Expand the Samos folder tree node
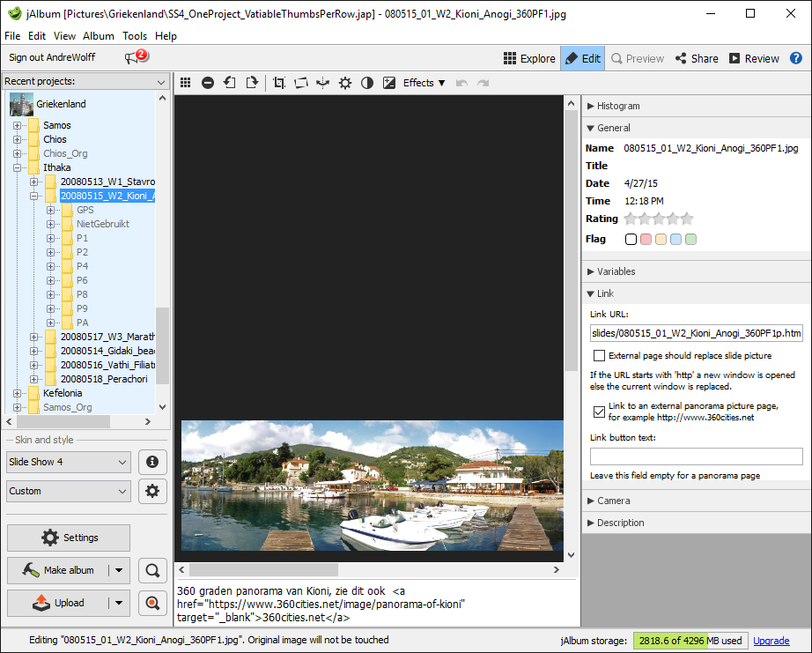 pyautogui.click(x=17, y=125)
